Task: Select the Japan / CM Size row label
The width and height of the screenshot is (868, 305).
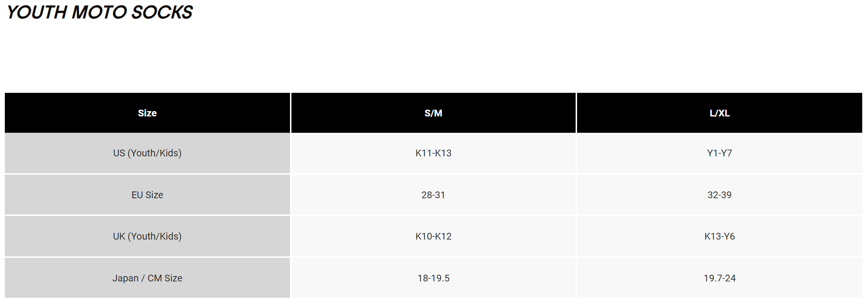Action: point(147,278)
